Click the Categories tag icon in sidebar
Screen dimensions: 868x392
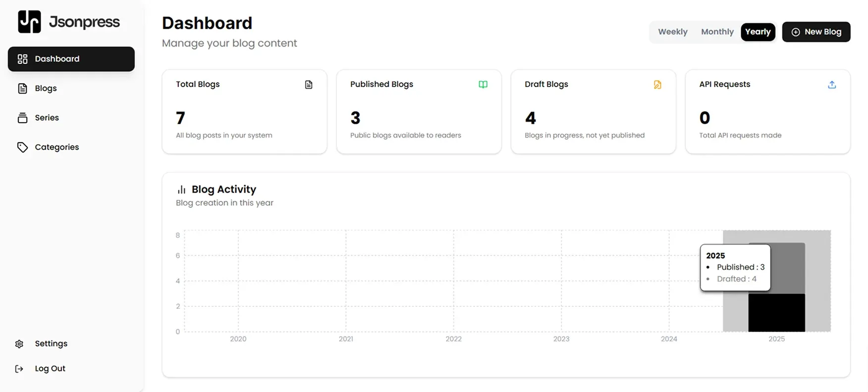pyautogui.click(x=22, y=147)
